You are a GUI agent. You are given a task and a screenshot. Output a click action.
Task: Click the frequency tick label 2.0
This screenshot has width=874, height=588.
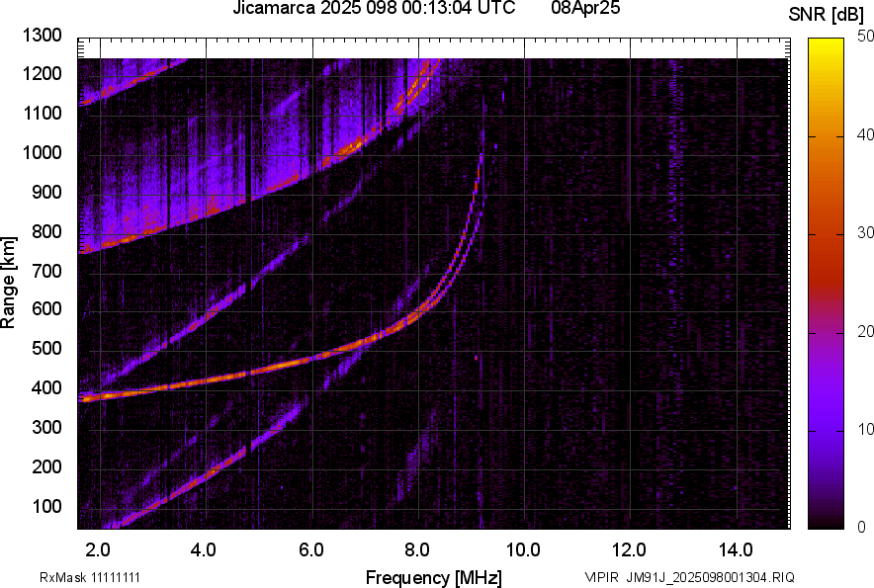click(x=97, y=550)
